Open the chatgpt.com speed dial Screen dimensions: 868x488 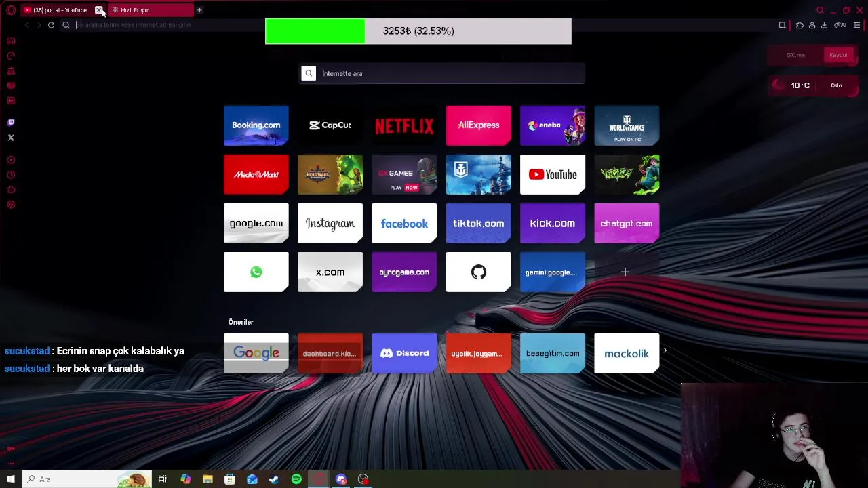(627, 223)
